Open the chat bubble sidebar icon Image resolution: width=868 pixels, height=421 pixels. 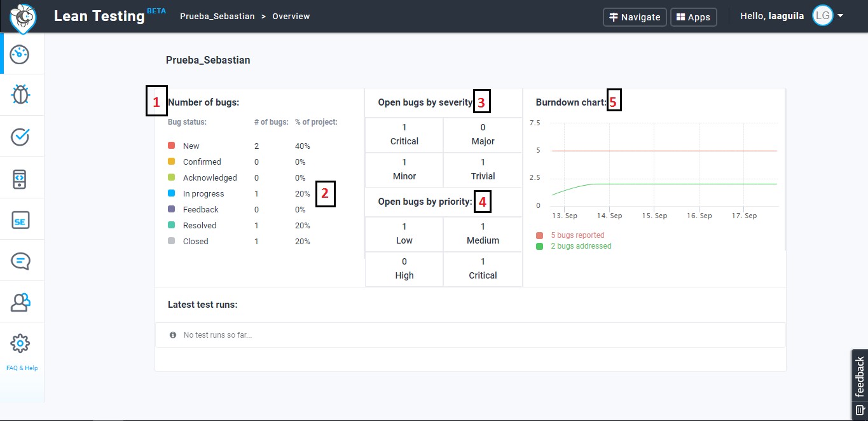point(20,261)
